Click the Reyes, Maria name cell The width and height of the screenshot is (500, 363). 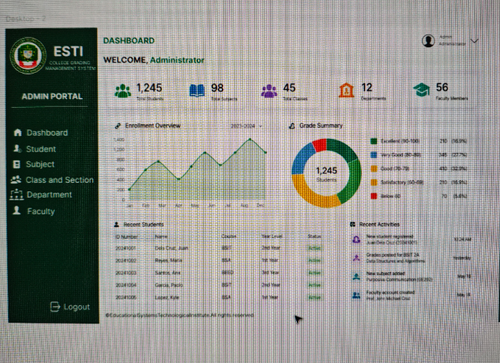click(168, 260)
